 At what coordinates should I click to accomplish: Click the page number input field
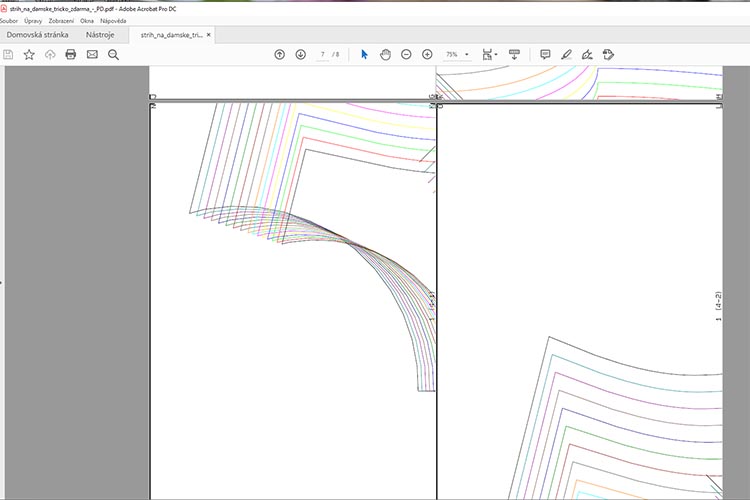tap(322, 54)
